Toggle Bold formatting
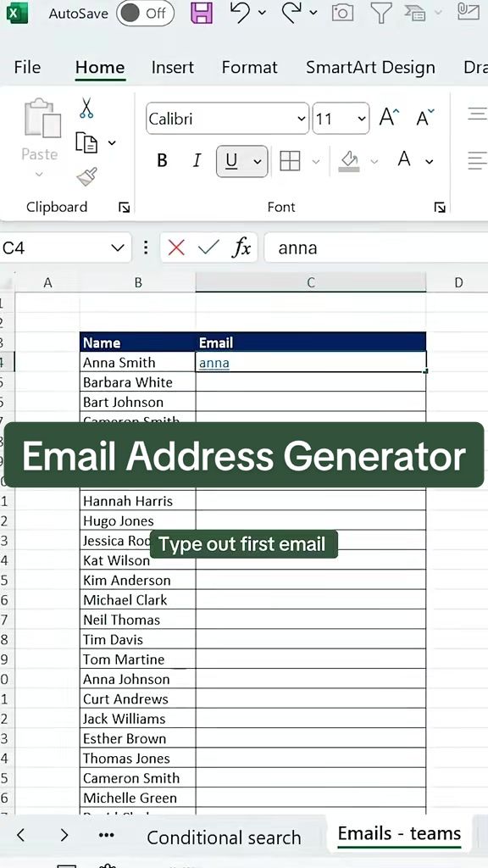 [162, 161]
